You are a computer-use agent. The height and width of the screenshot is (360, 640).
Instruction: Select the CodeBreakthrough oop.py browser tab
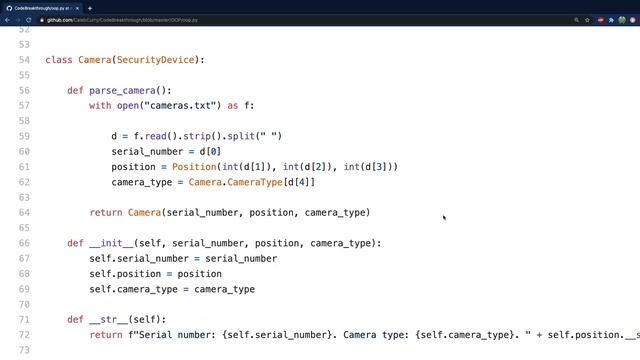(x=41, y=8)
